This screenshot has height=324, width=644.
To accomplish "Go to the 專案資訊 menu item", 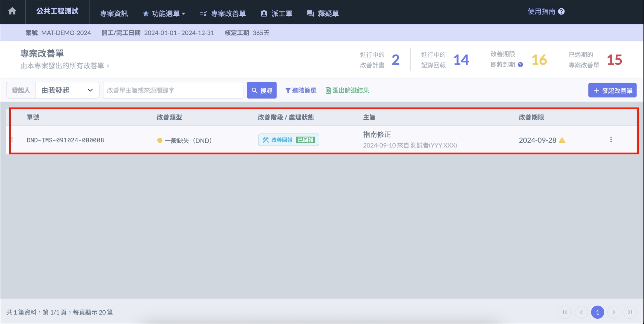I will [114, 13].
